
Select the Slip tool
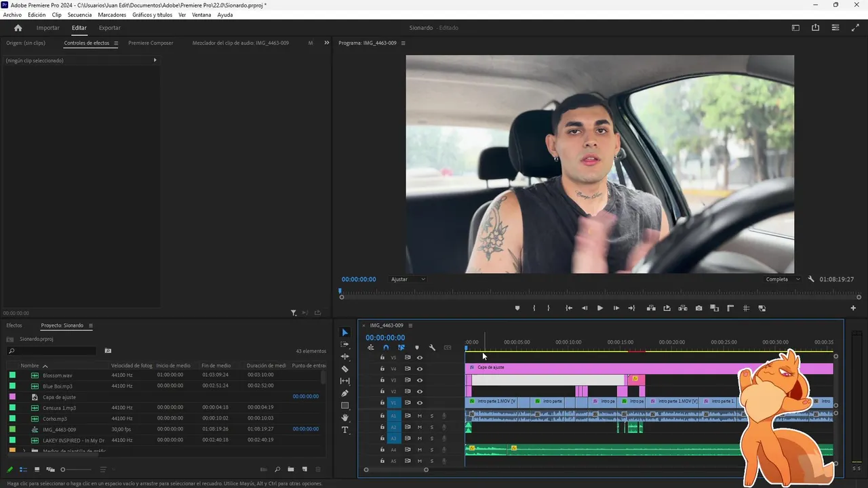pyautogui.click(x=344, y=381)
